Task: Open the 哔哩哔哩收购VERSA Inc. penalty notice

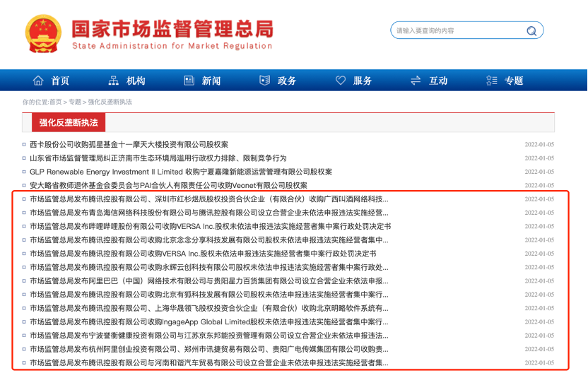Action: tap(210, 227)
